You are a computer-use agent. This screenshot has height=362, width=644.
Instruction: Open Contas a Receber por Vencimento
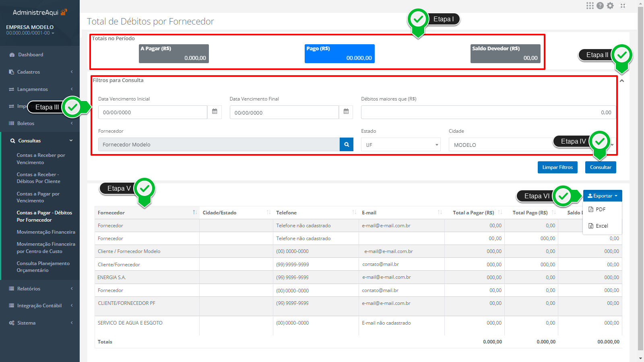click(41, 159)
